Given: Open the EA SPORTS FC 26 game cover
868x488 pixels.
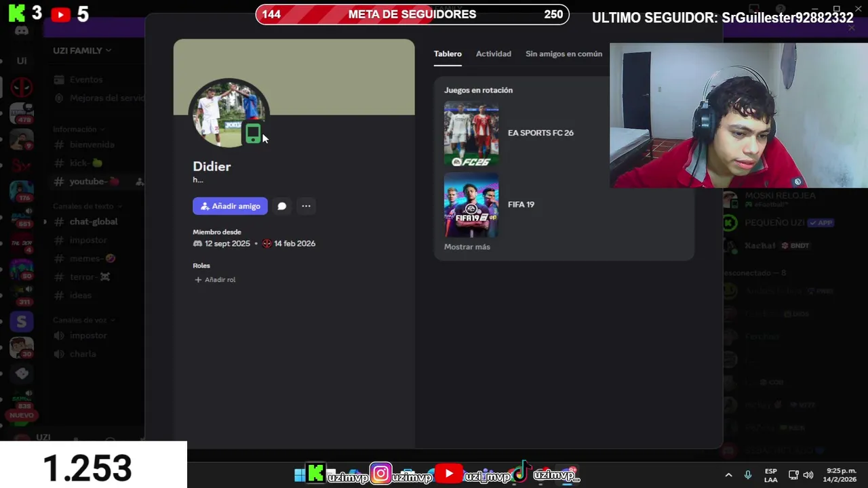Looking at the screenshot, I should click(471, 134).
